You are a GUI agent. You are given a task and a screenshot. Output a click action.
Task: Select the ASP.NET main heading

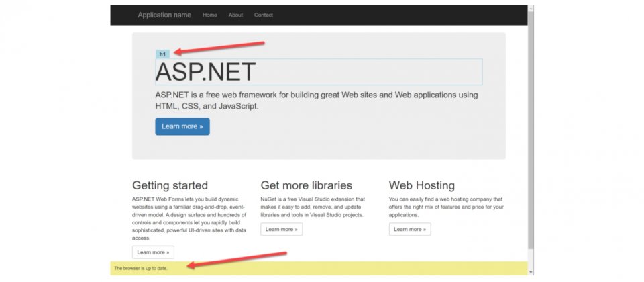pyautogui.click(x=205, y=72)
